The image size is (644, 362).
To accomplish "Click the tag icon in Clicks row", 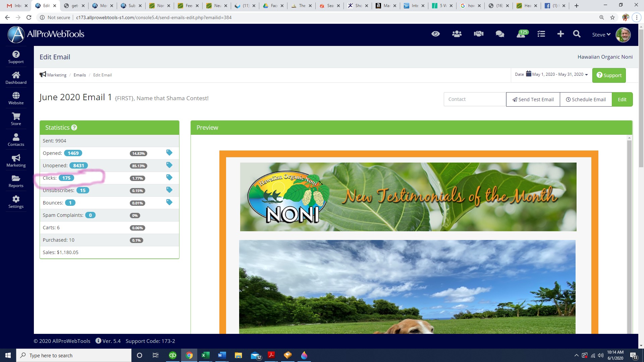I will [x=169, y=177].
